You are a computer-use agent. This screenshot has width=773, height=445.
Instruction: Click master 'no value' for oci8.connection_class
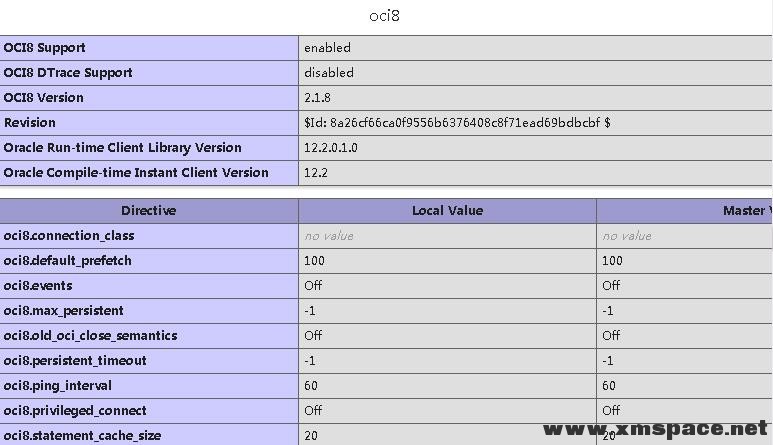pos(627,236)
